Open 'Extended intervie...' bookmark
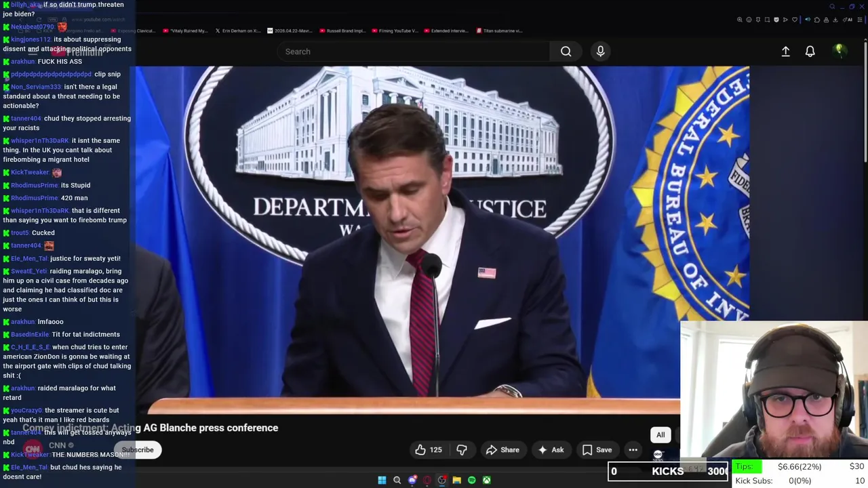 click(x=445, y=30)
